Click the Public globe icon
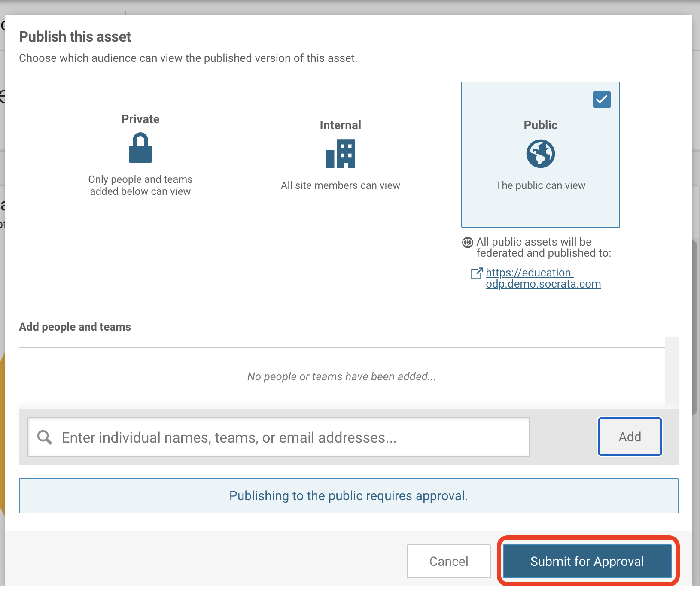700x595 pixels. (541, 154)
